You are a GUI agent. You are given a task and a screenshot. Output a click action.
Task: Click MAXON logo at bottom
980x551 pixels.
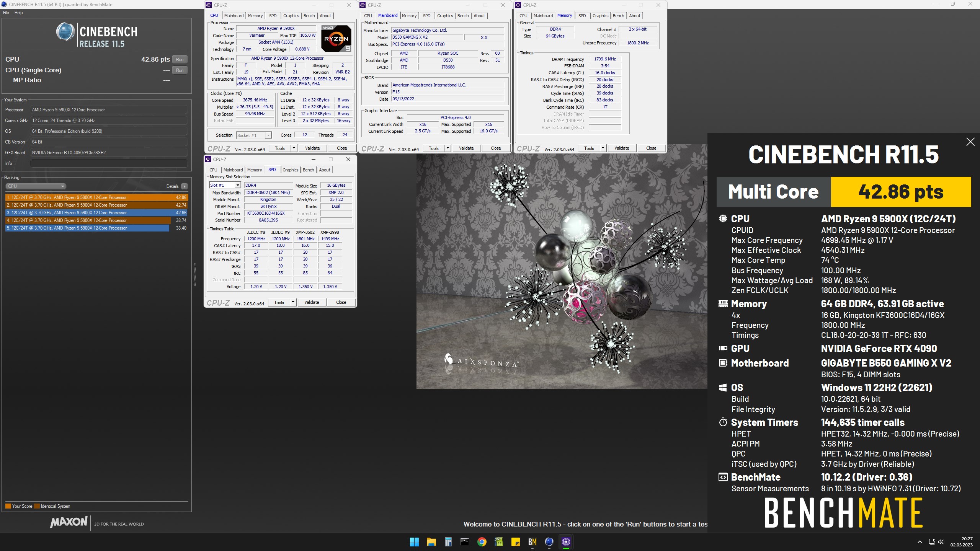(x=69, y=522)
